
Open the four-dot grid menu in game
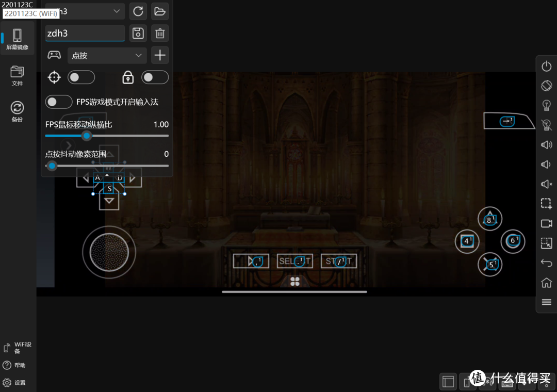tap(295, 282)
